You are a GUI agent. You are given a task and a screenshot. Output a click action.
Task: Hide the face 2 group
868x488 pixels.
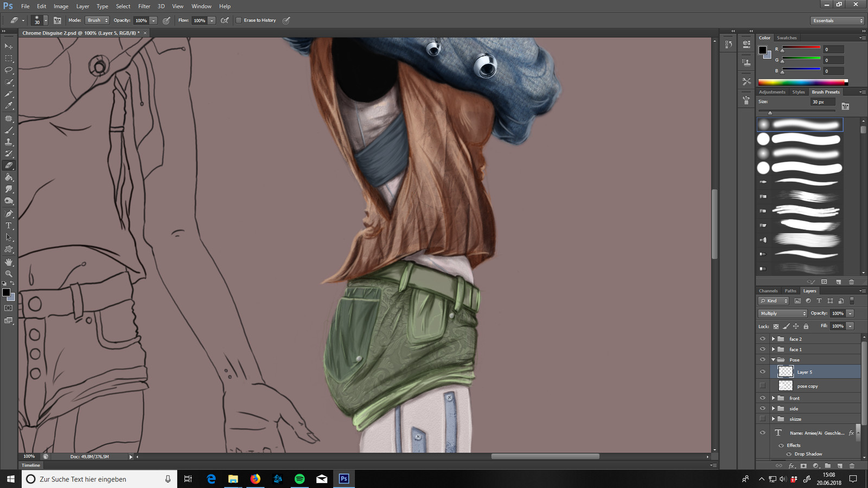click(x=762, y=339)
